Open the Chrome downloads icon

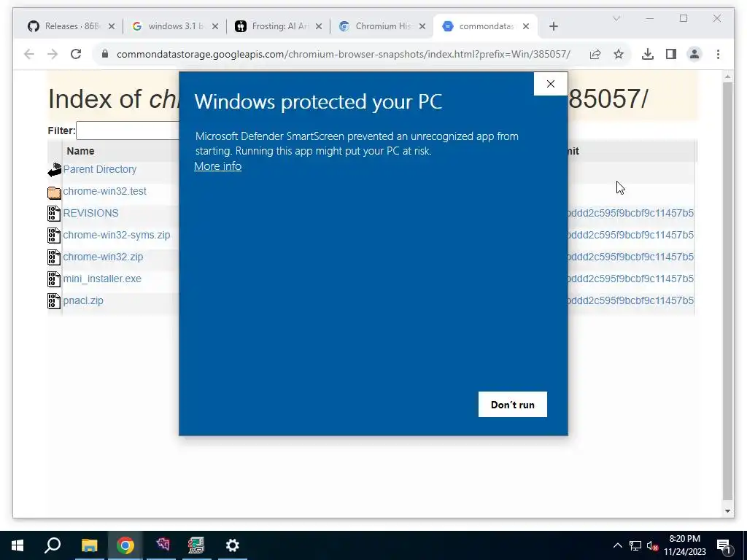tap(648, 54)
